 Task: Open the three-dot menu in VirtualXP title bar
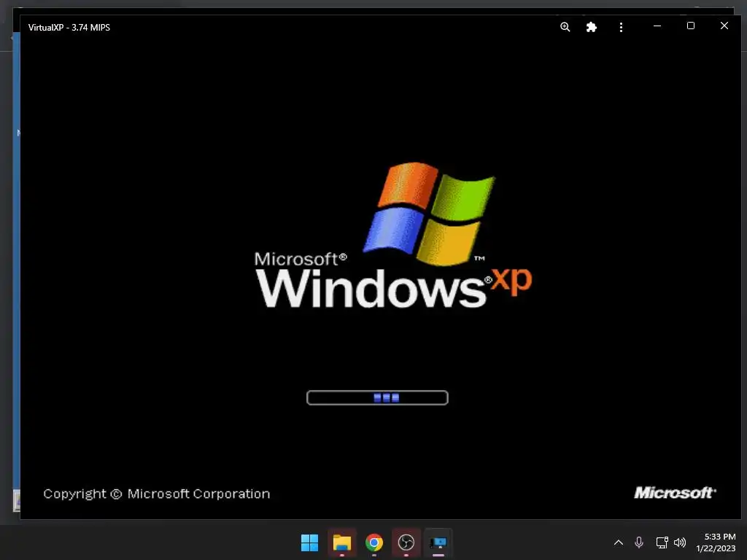pos(621,27)
